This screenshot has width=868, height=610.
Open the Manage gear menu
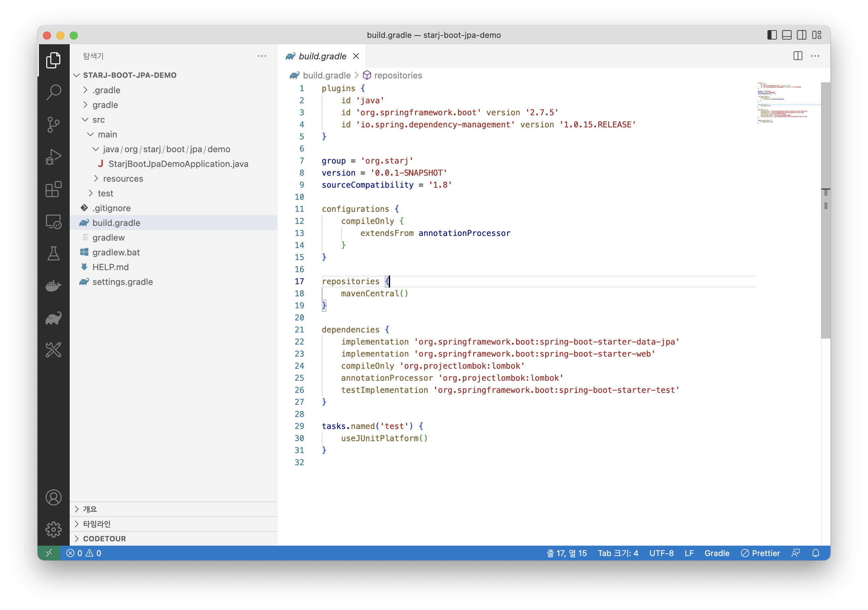[x=53, y=530]
